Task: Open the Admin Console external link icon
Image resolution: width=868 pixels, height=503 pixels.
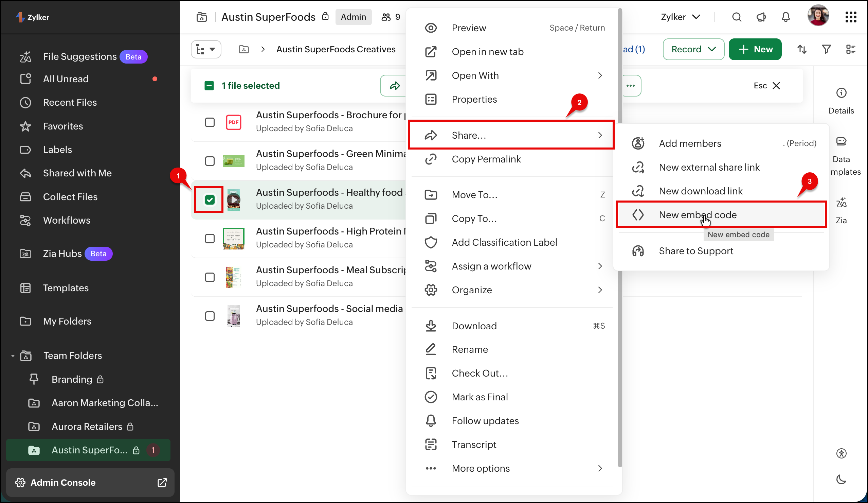Action: [162, 482]
